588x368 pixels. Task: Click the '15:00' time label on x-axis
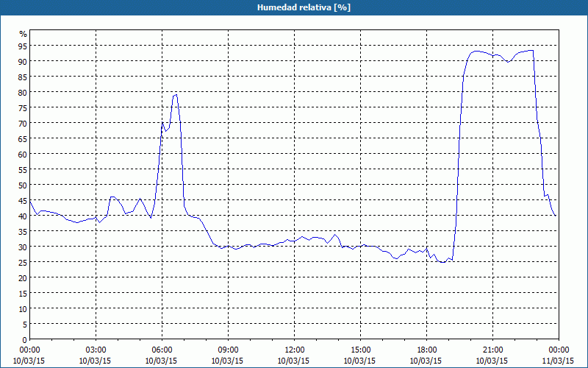tap(360, 350)
